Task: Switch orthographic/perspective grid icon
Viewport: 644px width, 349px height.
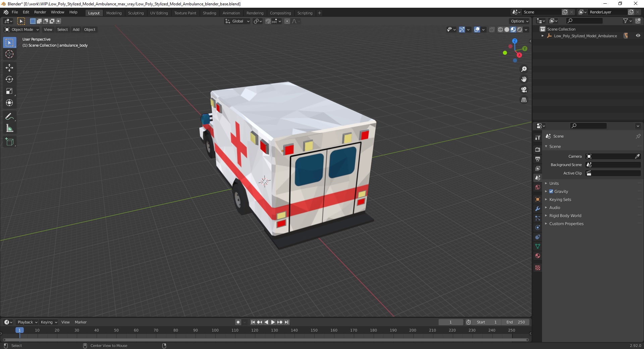Action: tap(524, 100)
